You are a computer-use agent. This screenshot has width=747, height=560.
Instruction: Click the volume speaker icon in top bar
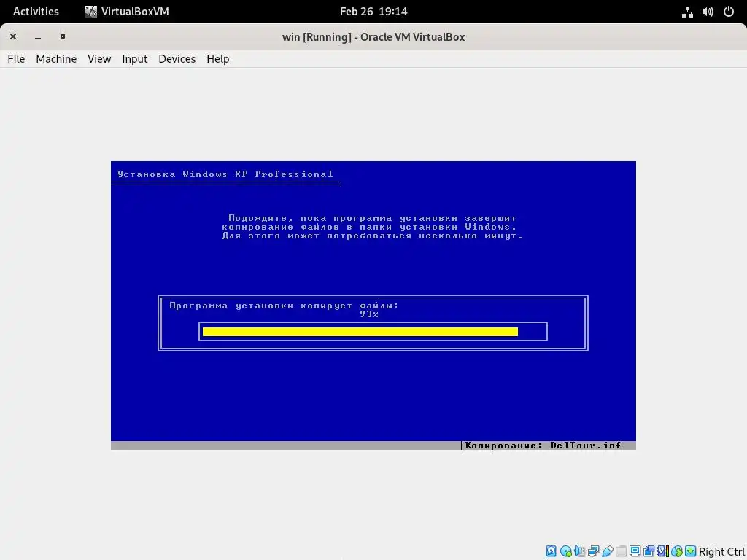708,12
